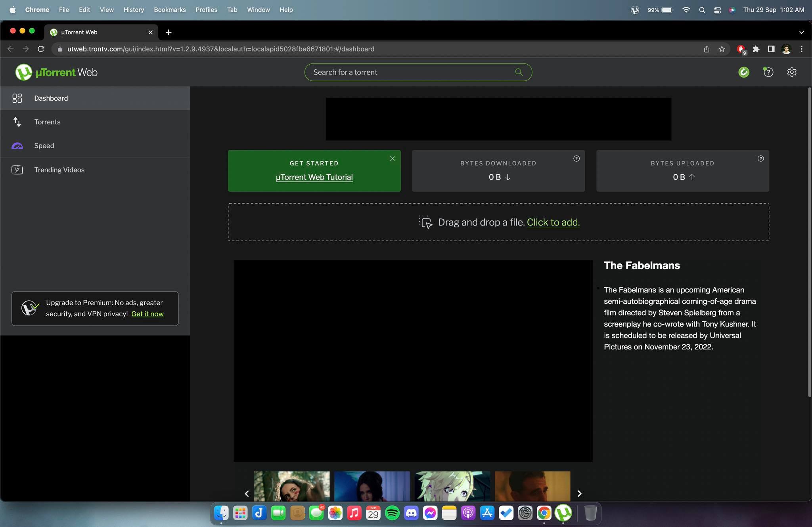Click the main Fabelmans video player

coord(413,361)
